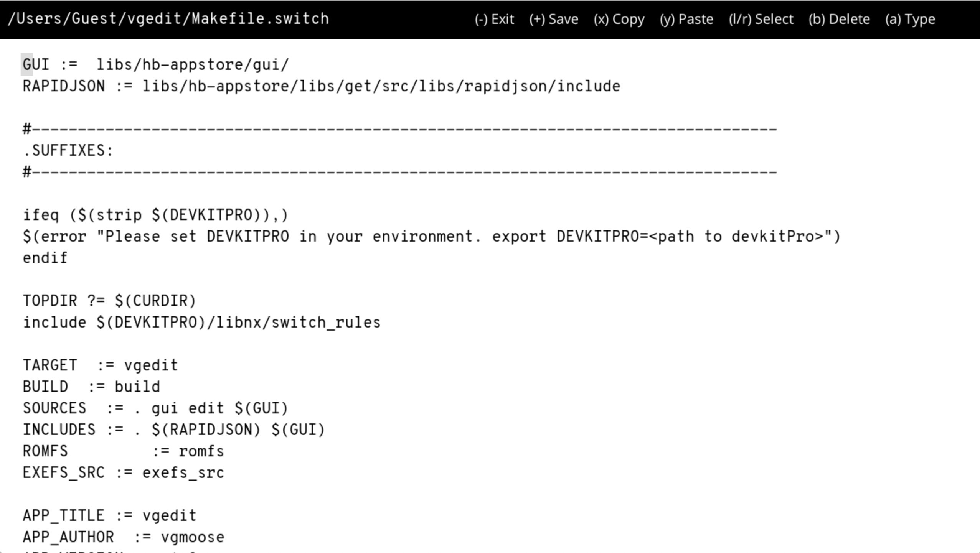The width and height of the screenshot is (980, 553).
Task: Click the RAPIDJSON variable line
Action: coord(322,86)
